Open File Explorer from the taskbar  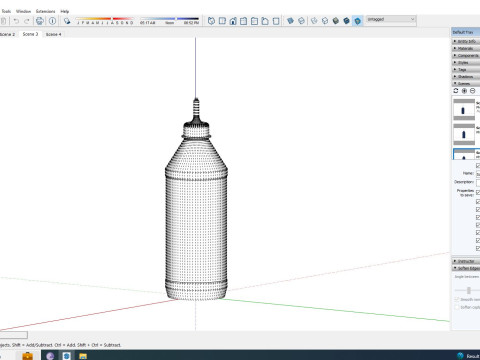pyautogui.click(x=83, y=356)
